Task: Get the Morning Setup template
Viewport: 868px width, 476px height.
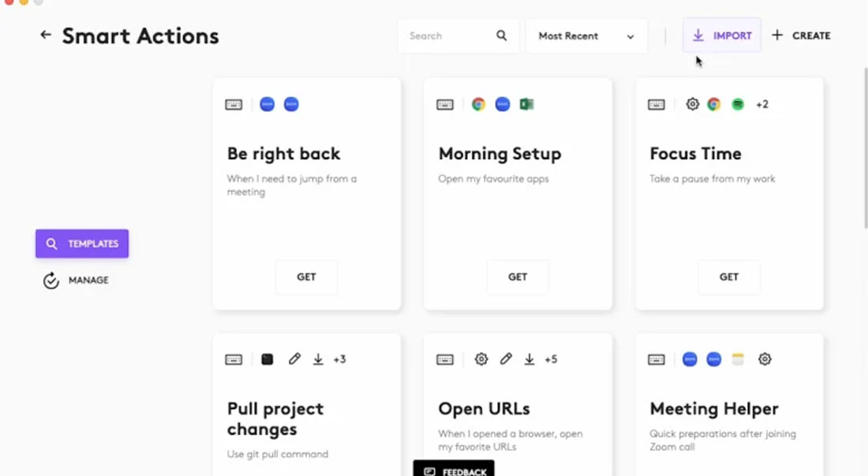Action: tap(518, 277)
